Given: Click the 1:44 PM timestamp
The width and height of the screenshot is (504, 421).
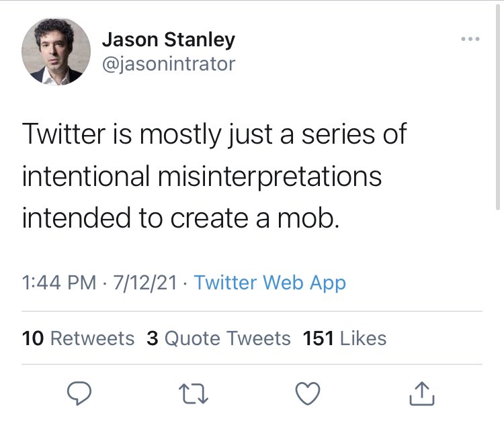Looking at the screenshot, I should click(59, 283).
